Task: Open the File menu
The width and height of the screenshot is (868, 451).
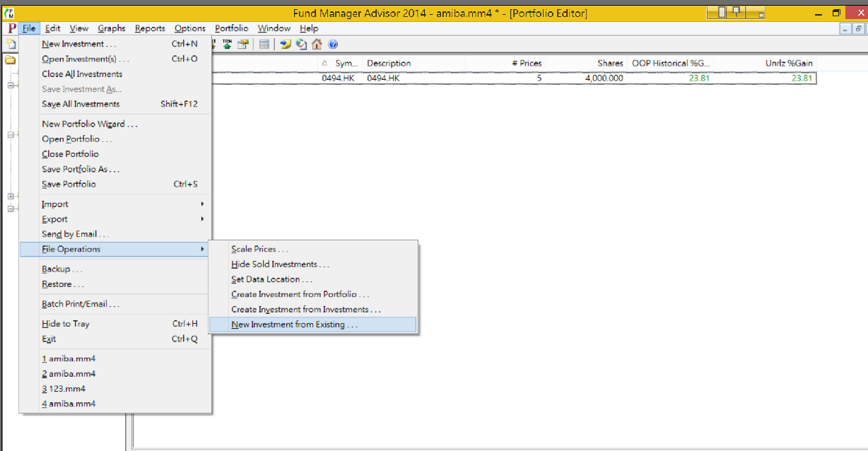Action: [29, 28]
